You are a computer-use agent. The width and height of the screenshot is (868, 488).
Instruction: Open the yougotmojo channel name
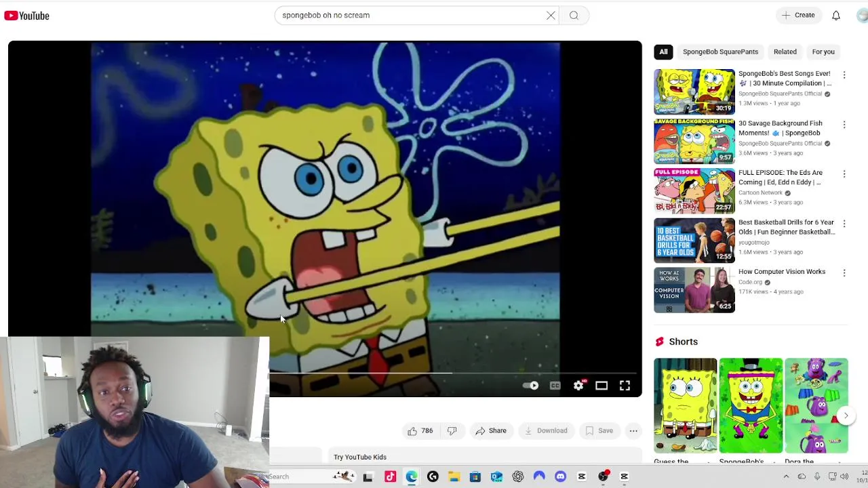[753, 243]
